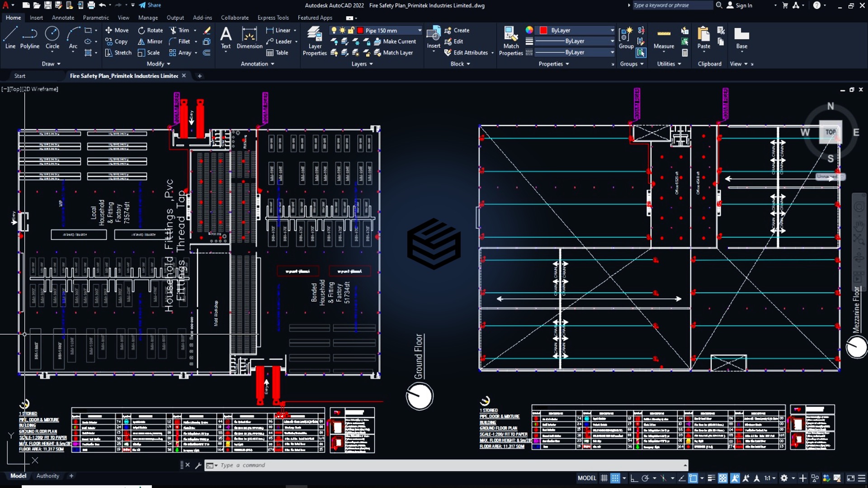
Task: Click the Match Properties tool
Action: (511, 41)
